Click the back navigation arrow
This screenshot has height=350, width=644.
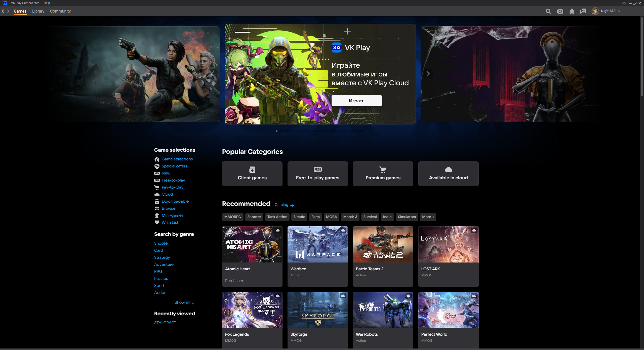point(3,11)
